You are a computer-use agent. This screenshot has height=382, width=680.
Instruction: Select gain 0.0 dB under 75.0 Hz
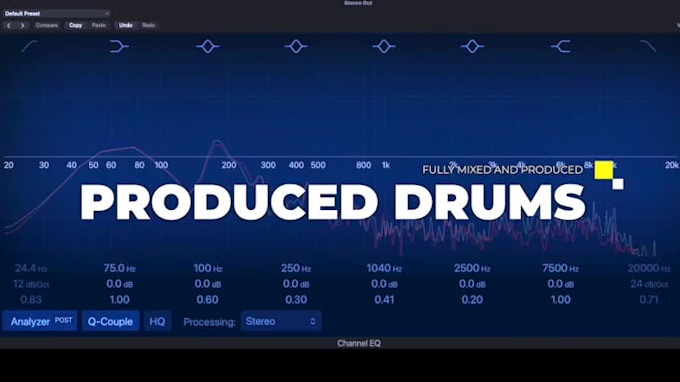pos(119,284)
